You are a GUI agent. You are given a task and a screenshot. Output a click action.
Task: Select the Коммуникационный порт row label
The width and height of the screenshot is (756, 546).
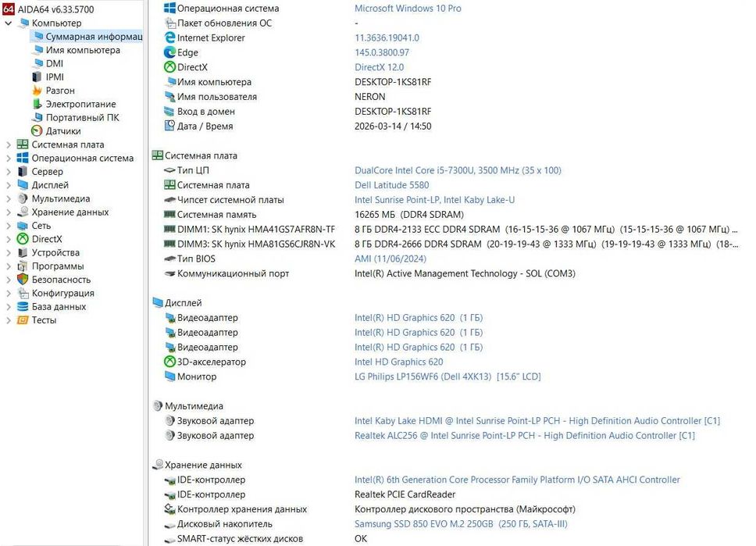click(x=233, y=273)
